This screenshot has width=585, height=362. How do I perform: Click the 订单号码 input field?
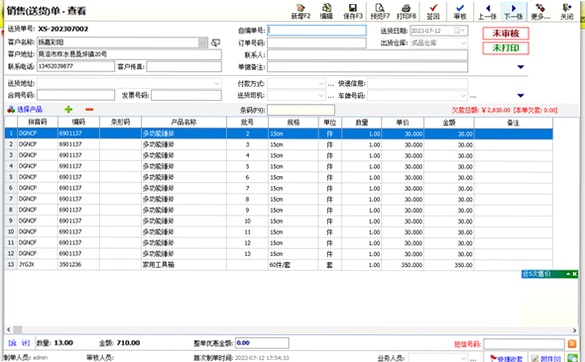click(317, 43)
